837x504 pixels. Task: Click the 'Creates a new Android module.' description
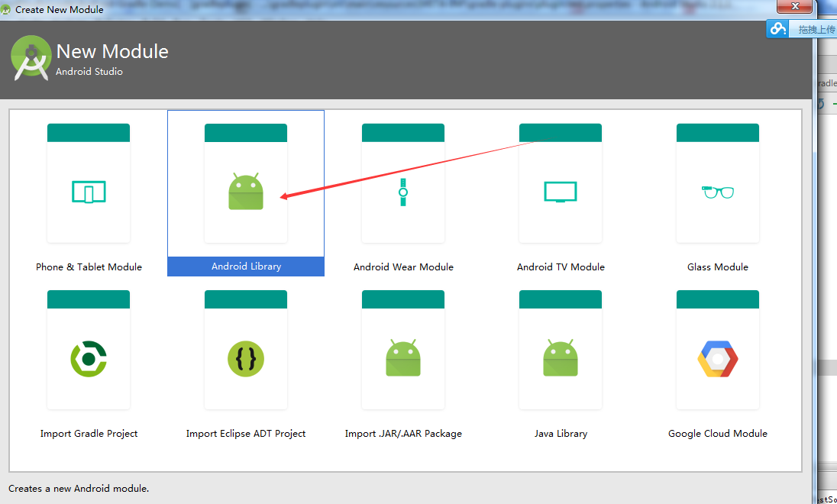pos(79,489)
